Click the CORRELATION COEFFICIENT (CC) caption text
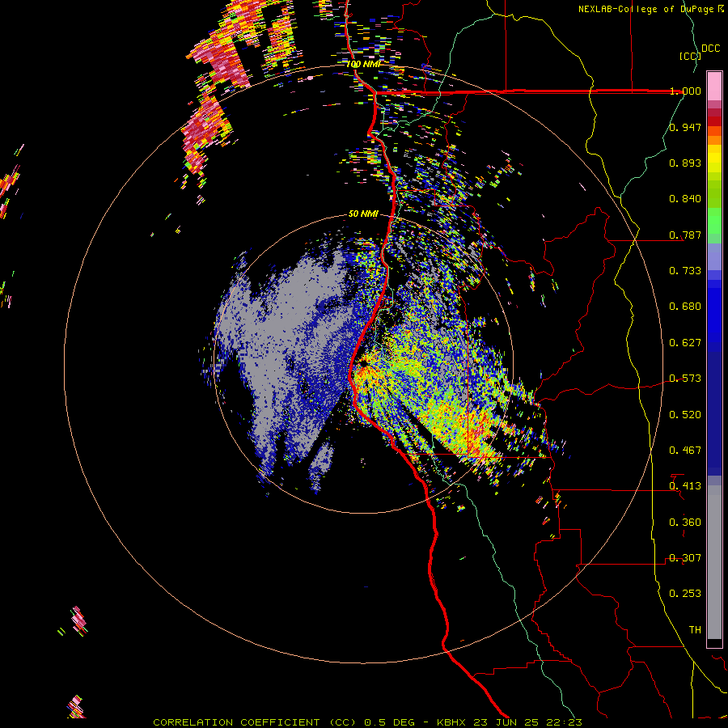This screenshot has width=728, height=728. [255, 722]
